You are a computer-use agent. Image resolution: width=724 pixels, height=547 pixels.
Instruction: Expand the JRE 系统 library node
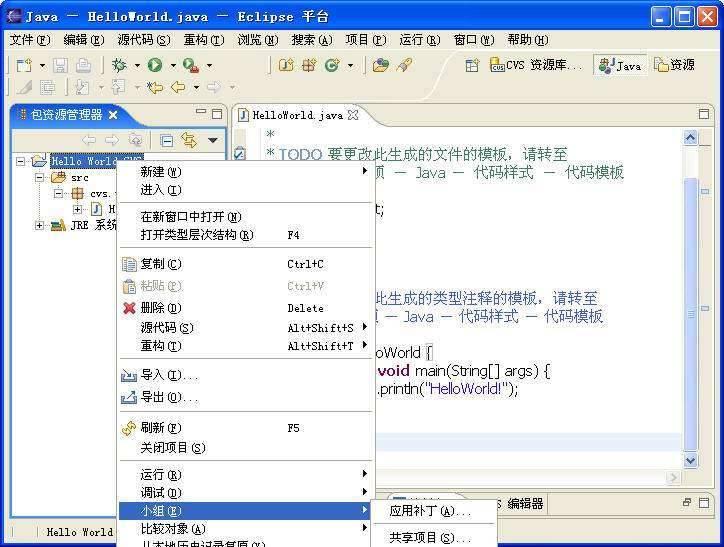pyautogui.click(x=40, y=225)
